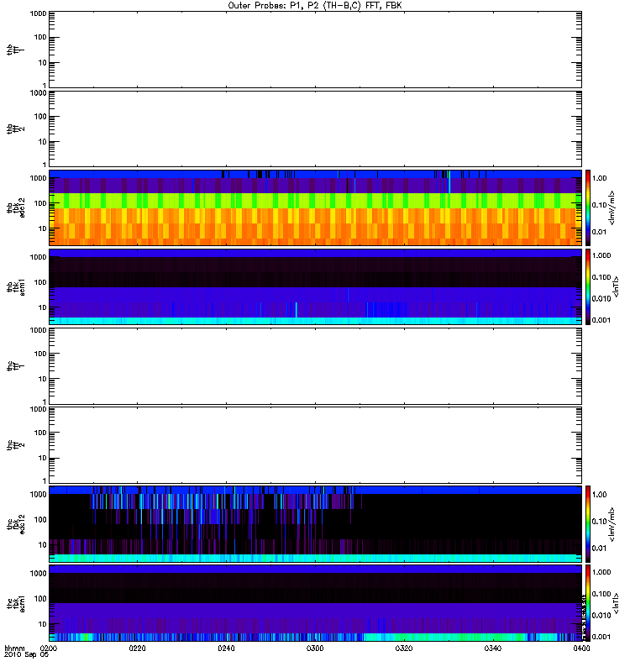Click the 'hhmm' time format label
The image size is (630, 672).
(14, 648)
